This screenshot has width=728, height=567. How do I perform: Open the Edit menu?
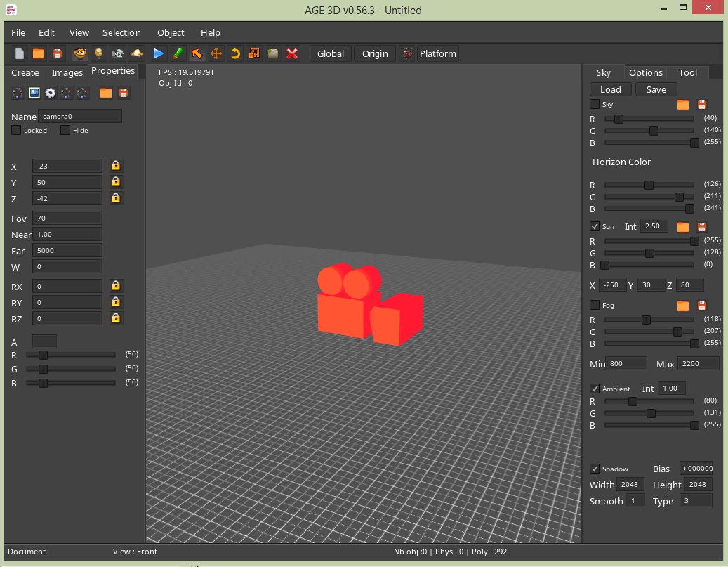(46, 32)
